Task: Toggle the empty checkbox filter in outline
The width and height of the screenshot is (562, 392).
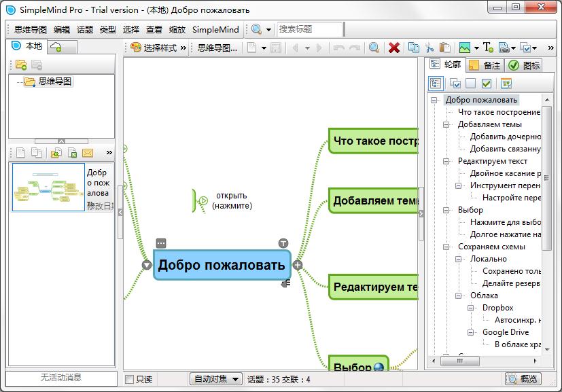Action: (x=470, y=84)
